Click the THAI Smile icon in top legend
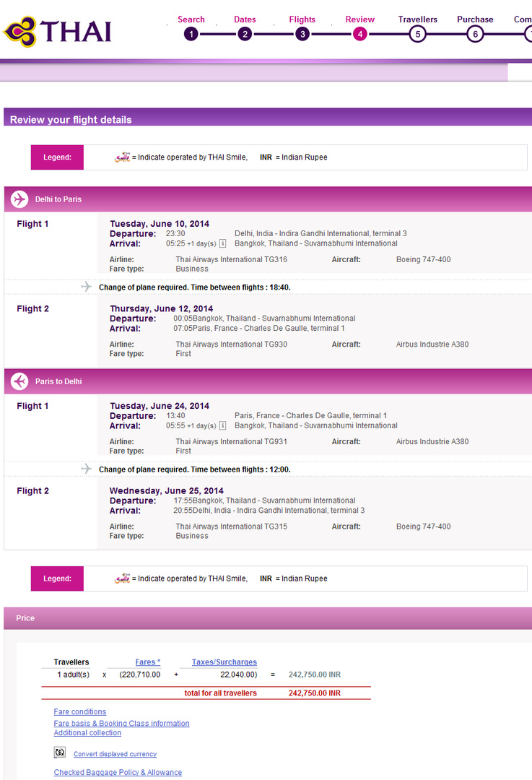This screenshot has height=780, width=532. click(122, 157)
